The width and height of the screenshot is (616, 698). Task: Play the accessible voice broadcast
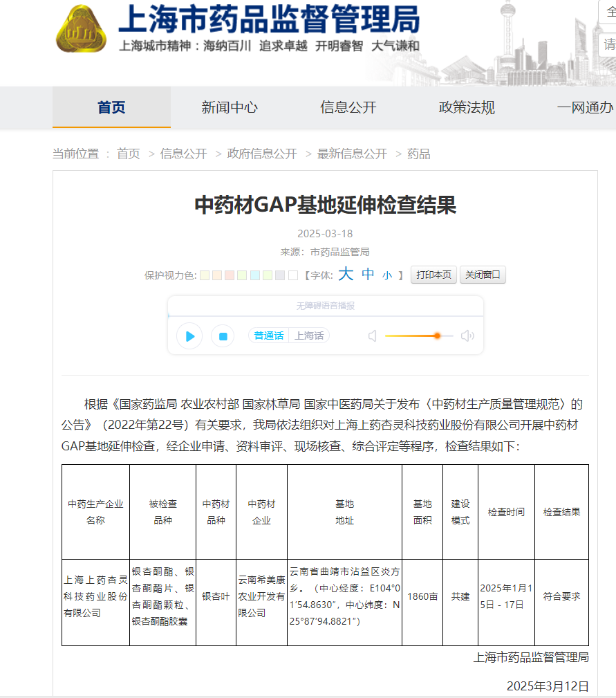[x=189, y=336]
